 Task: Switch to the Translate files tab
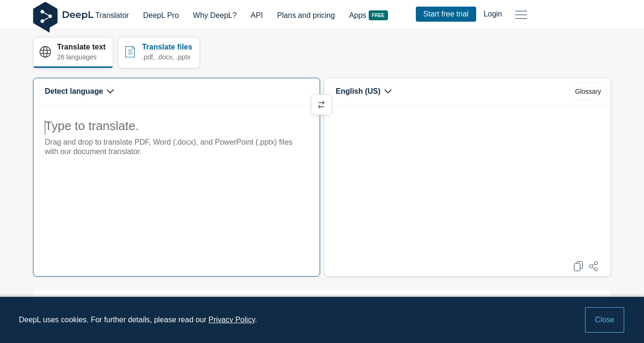pos(159,52)
